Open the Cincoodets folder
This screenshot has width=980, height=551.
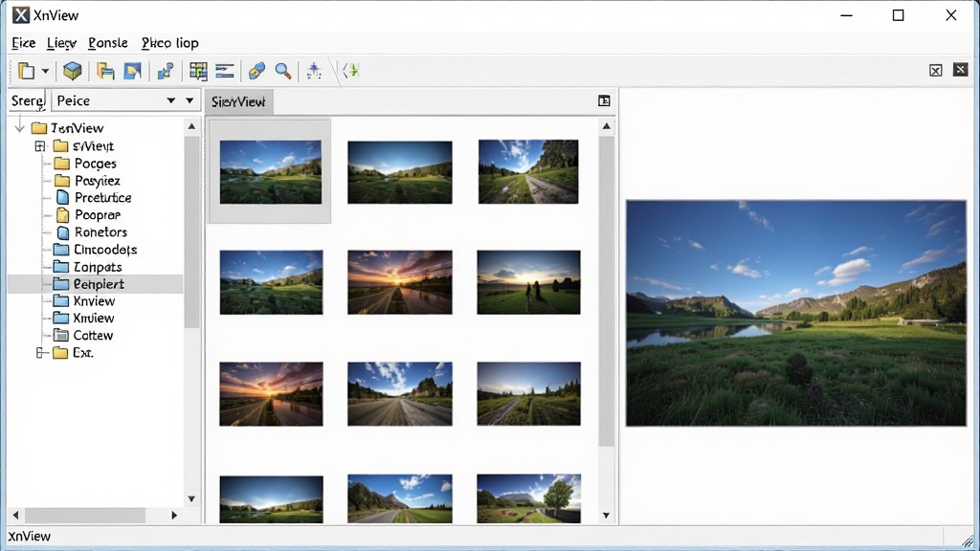point(105,250)
